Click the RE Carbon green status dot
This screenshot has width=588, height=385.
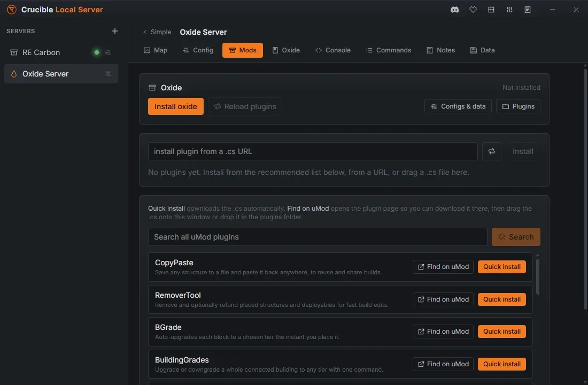97,52
